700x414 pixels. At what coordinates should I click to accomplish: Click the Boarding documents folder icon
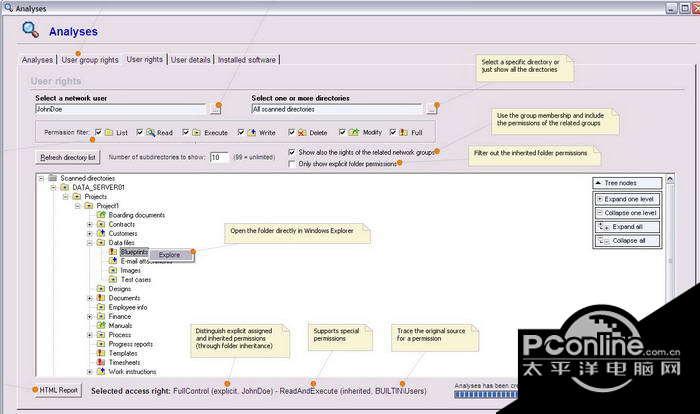click(x=101, y=215)
